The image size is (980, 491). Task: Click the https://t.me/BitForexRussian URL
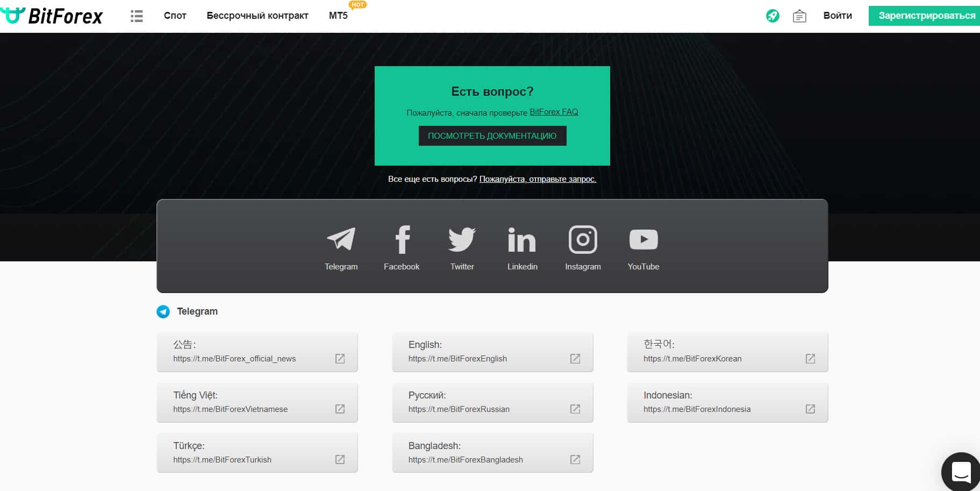point(459,409)
